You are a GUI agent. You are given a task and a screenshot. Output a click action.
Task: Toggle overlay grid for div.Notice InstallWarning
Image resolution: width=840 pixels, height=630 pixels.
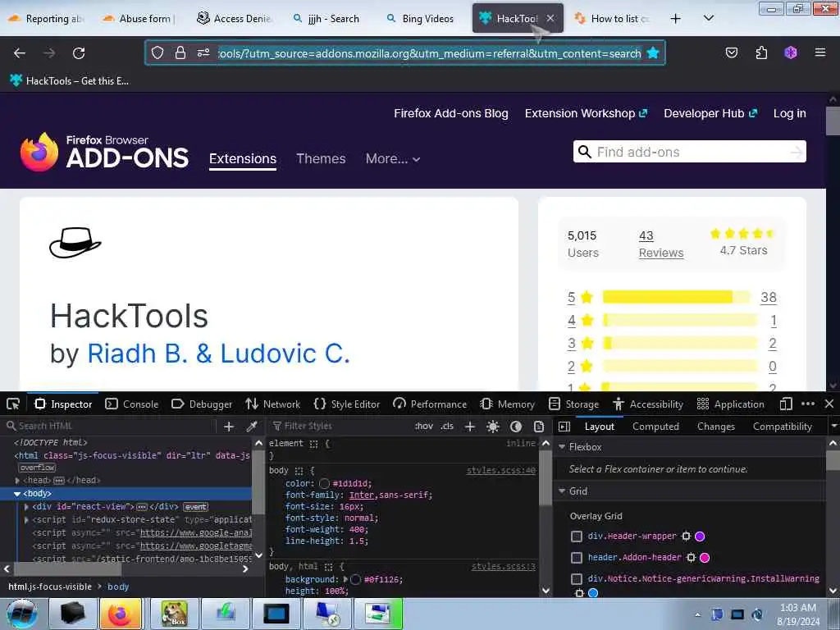point(577,579)
